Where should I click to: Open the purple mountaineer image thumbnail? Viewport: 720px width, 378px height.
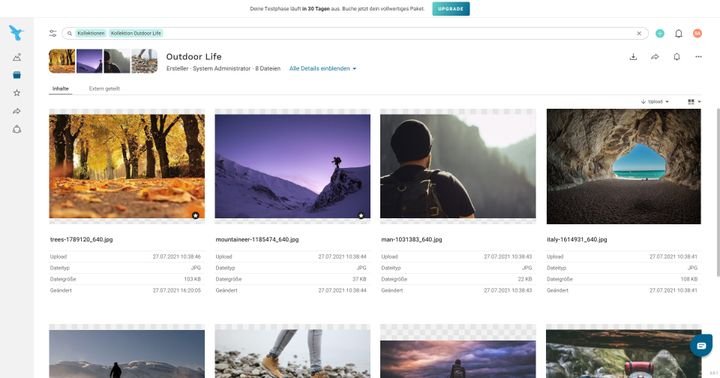pyautogui.click(x=292, y=166)
